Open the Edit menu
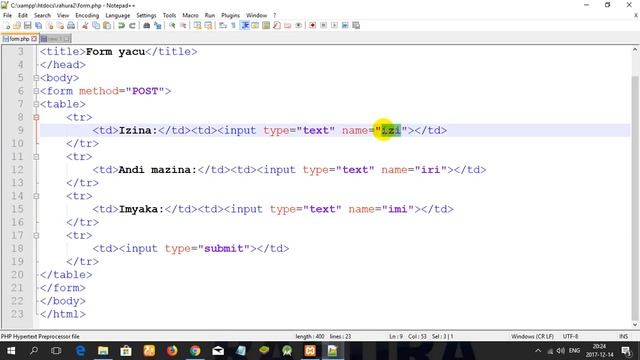 pos(23,15)
